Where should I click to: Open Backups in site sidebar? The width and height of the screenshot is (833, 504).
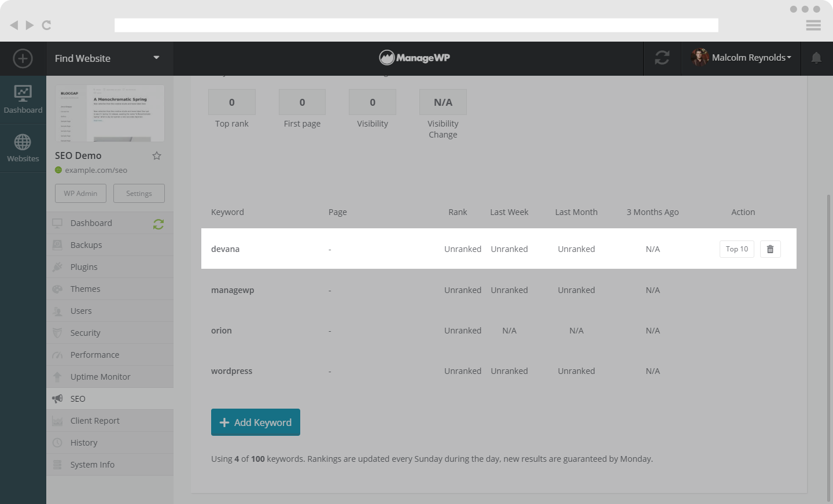(110, 245)
